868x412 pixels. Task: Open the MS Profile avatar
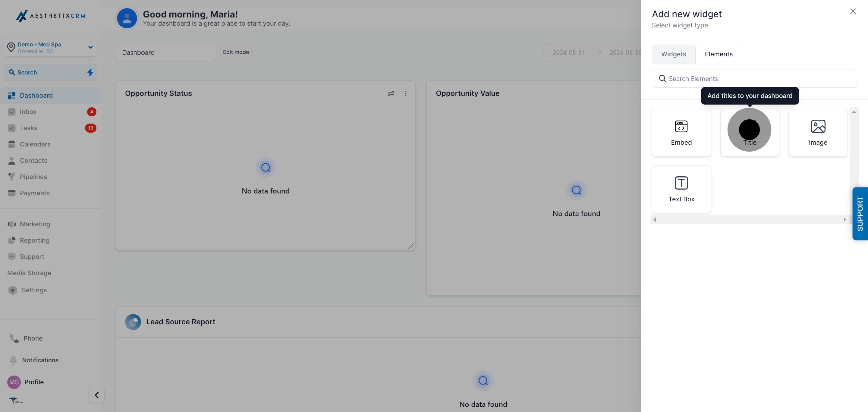[14, 382]
